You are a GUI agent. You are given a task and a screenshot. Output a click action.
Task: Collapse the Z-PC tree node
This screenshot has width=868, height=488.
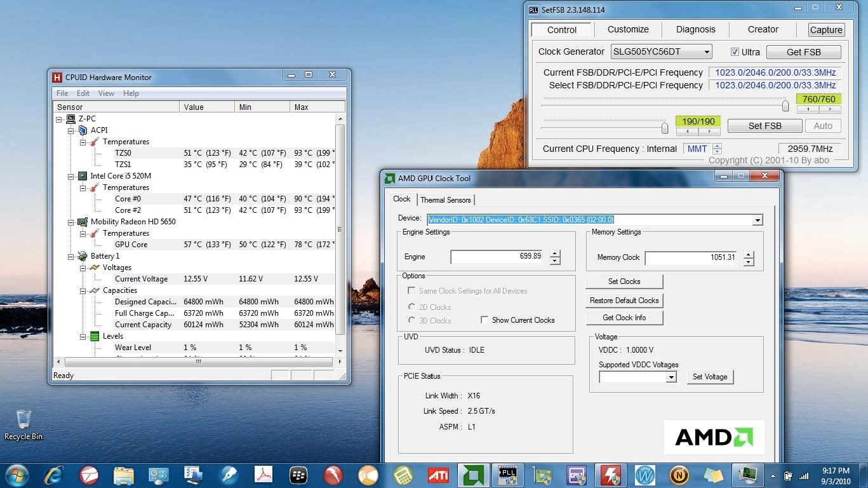[x=60, y=119]
